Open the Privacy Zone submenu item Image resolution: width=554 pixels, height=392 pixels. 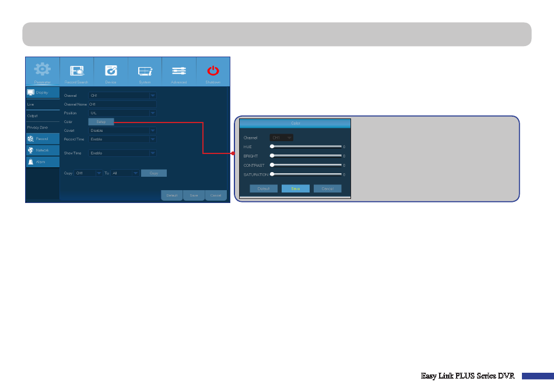pyautogui.click(x=43, y=128)
